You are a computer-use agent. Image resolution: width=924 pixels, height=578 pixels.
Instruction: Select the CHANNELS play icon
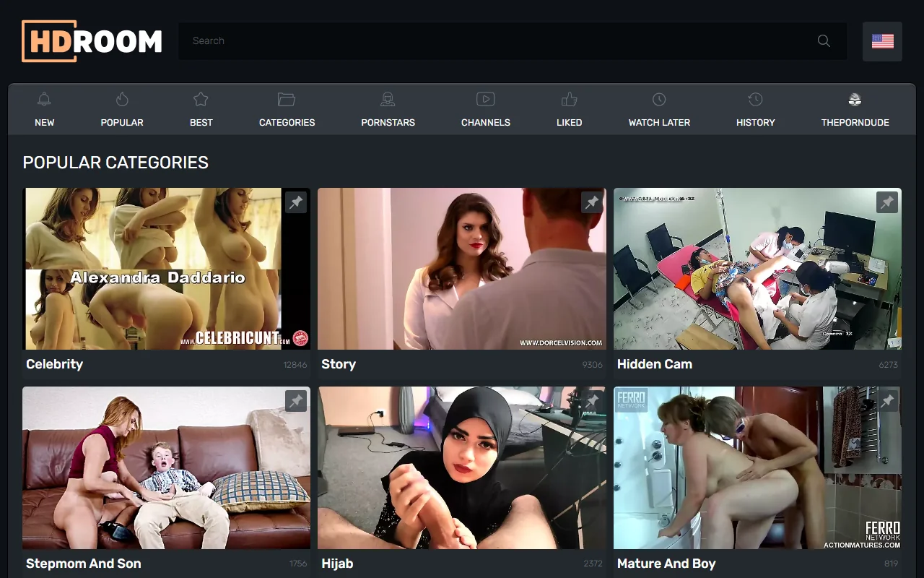[x=486, y=99]
